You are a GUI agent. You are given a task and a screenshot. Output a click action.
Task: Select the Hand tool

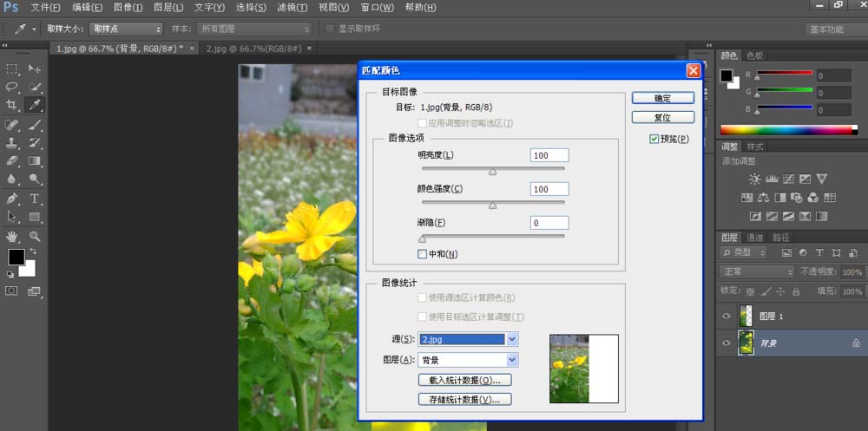12,236
